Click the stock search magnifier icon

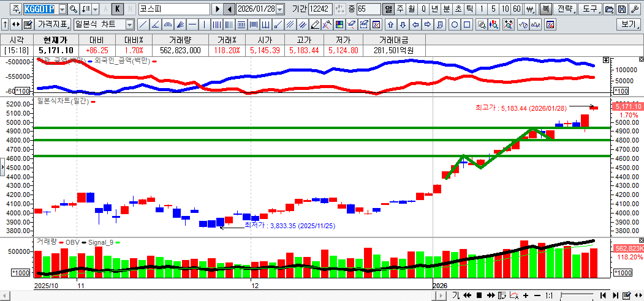pyautogui.click(x=74, y=9)
